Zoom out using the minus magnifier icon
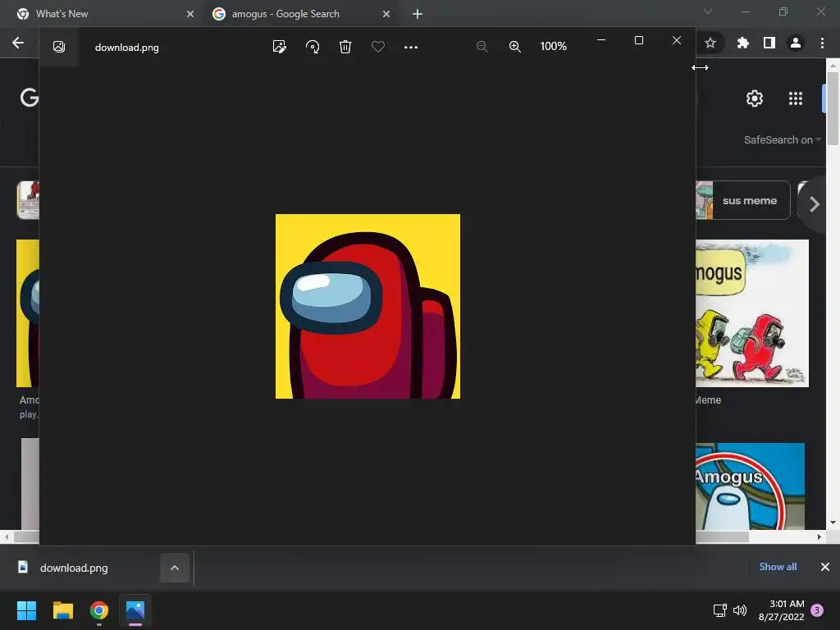840x630 pixels. [482, 47]
